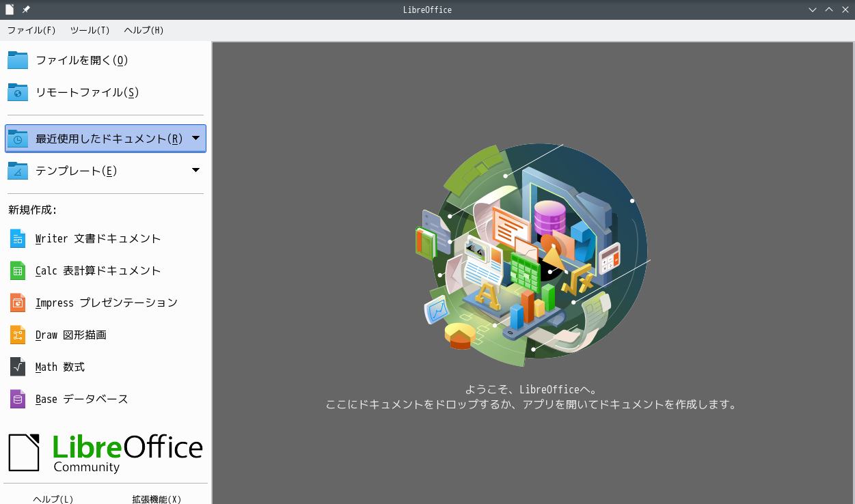Open the ツール(T) menu
The width and height of the screenshot is (855, 504).
pyautogui.click(x=90, y=31)
